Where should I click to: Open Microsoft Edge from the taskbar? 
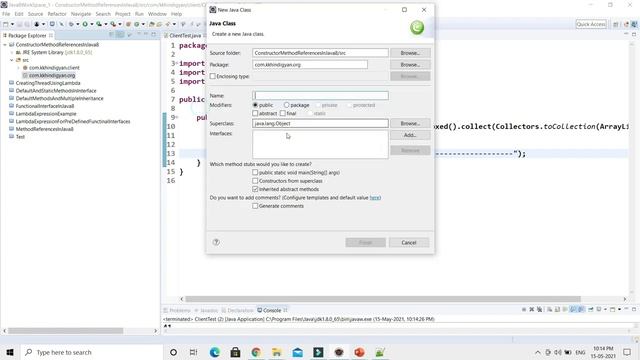(215, 352)
